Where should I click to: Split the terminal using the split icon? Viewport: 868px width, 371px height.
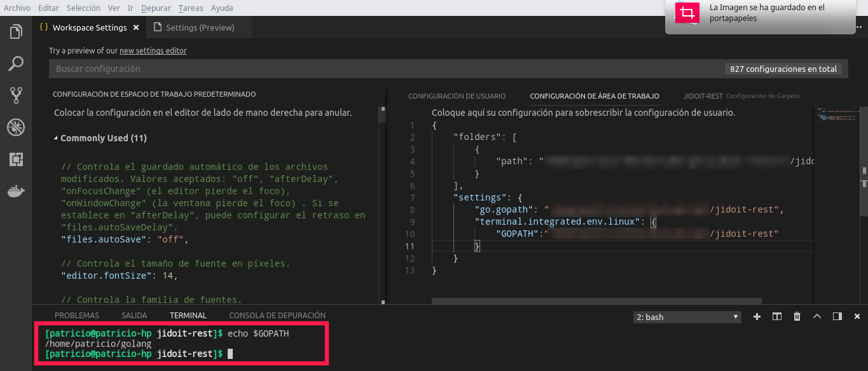[x=776, y=316]
